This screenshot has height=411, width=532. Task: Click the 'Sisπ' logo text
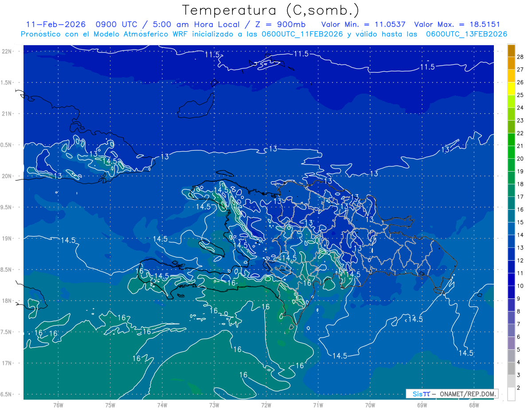421,394
